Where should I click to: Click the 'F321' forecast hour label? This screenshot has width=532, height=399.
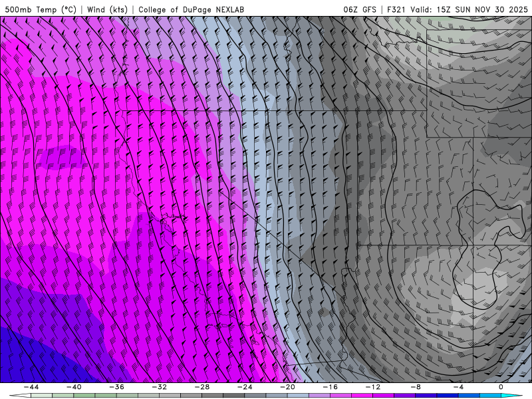click(x=396, y=9)
